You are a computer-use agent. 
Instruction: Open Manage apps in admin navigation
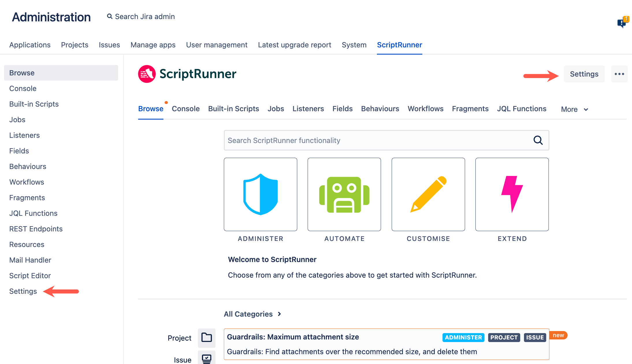(x=153, y=45)
